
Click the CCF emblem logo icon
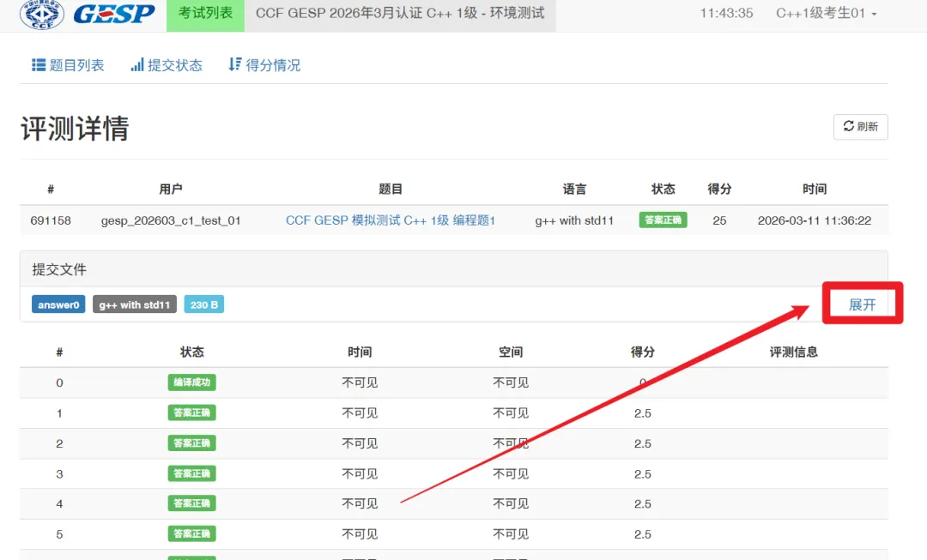42,14
